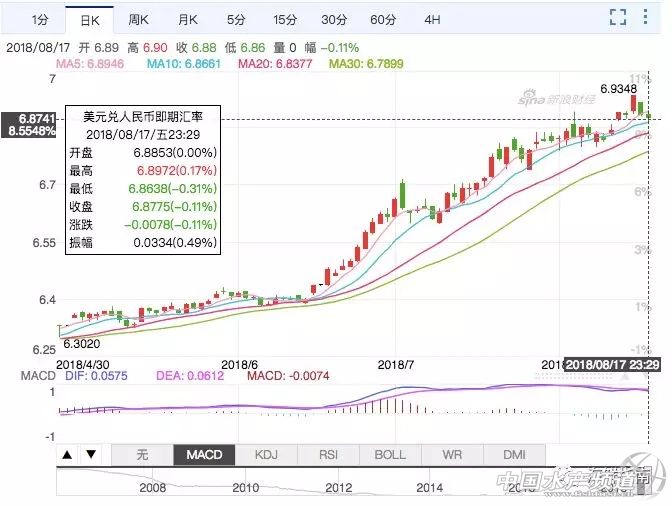
Task: Open the three-dot more options menu
Action: pos(649,17)
